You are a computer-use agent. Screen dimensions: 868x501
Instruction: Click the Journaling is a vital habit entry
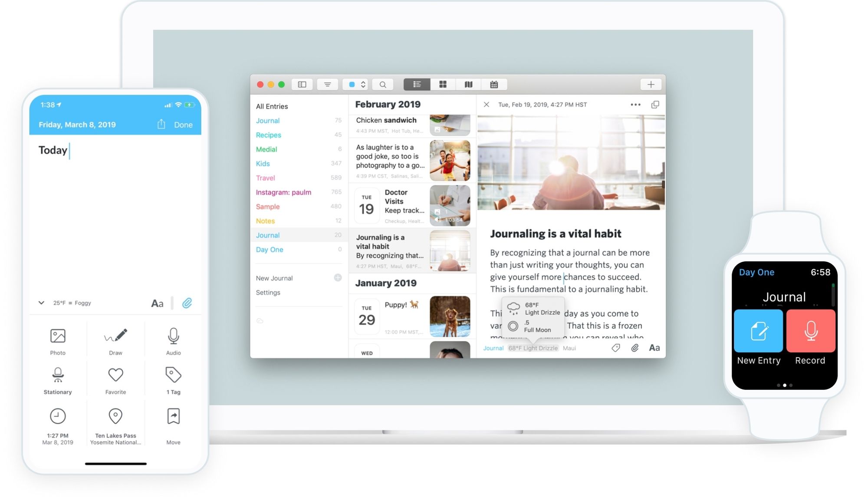click(x=411, y=249)
